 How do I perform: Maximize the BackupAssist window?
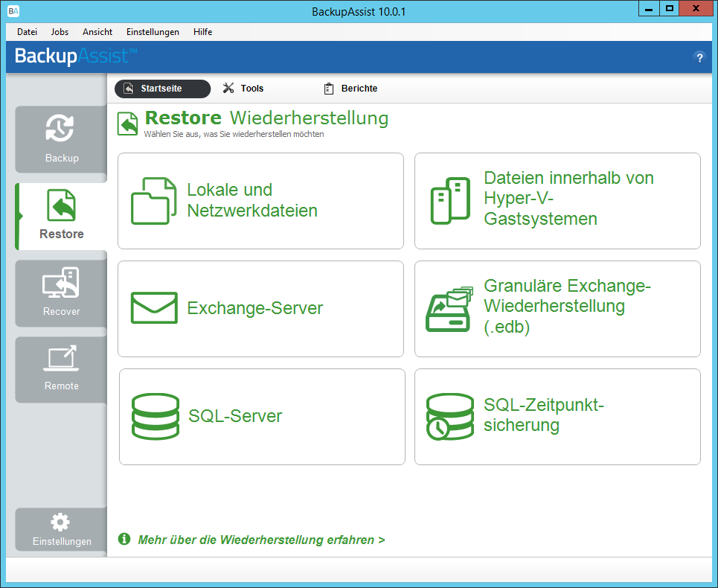(x=670, y=9)
